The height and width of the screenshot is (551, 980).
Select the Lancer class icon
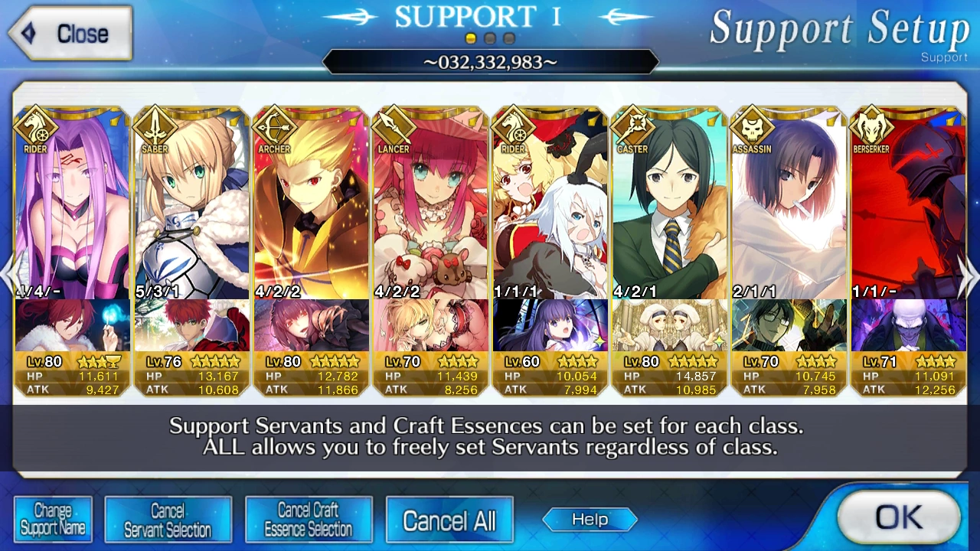tap(394, 126)
